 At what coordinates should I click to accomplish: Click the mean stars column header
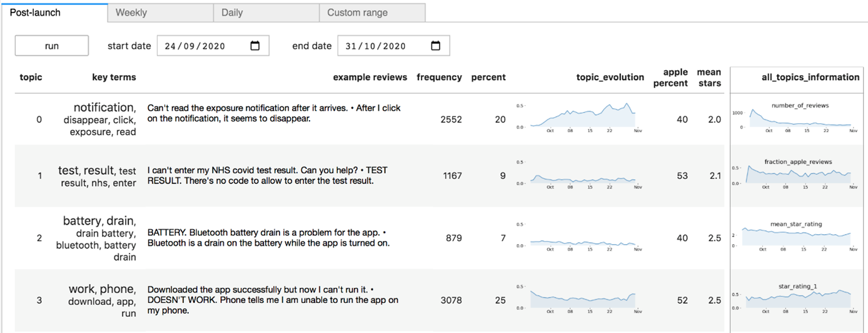[x=709, y=78]
